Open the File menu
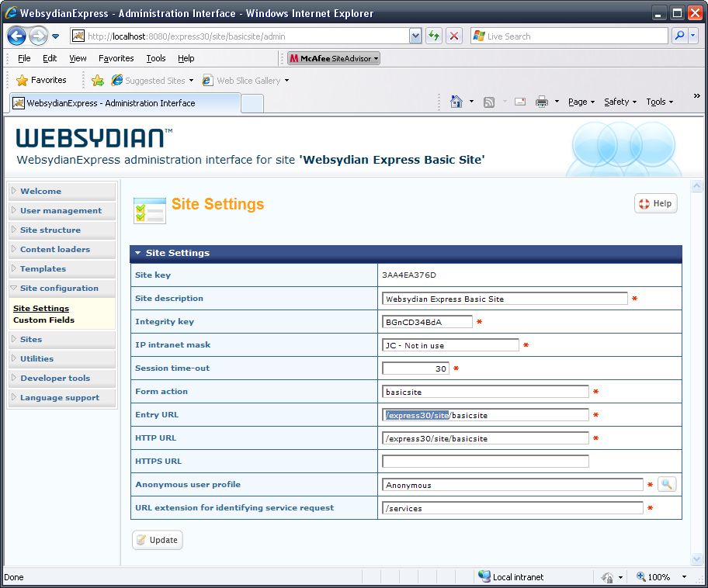This screenshot has width=708, height=588. 24,58
